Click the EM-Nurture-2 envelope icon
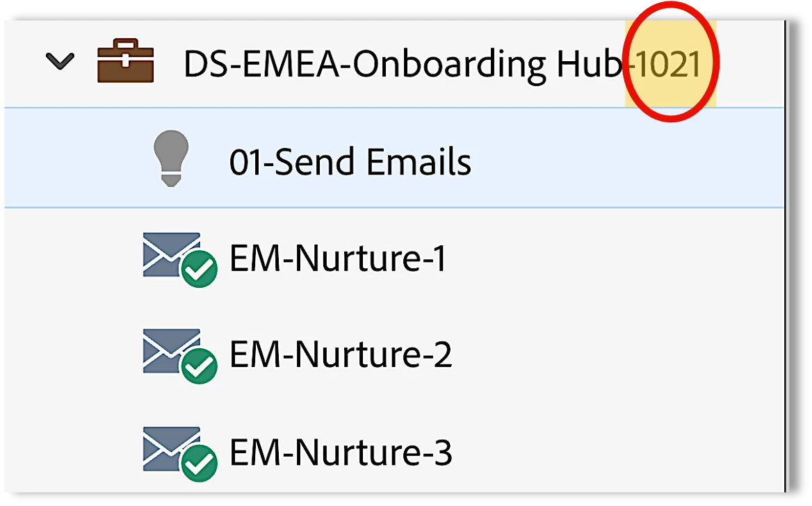812x506 pixels. [x=171, y=351]
